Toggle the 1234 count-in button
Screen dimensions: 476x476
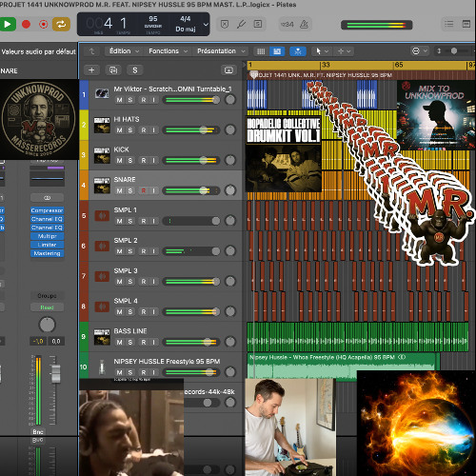[x=288, y=24]
